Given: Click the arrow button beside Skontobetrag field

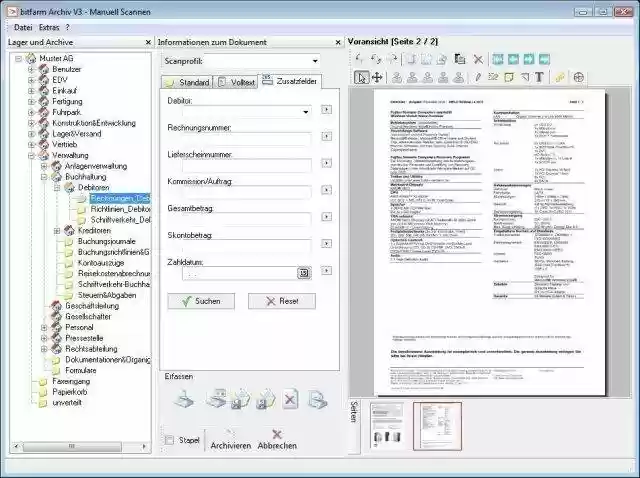Looking at the screenshot, I should (x=326, y=243).
